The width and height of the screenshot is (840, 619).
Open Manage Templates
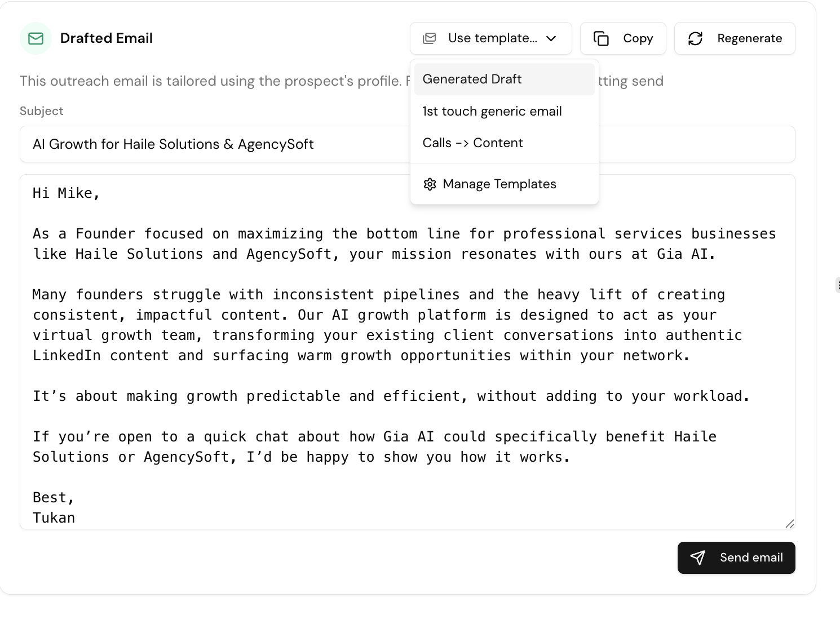coord(499,184)
